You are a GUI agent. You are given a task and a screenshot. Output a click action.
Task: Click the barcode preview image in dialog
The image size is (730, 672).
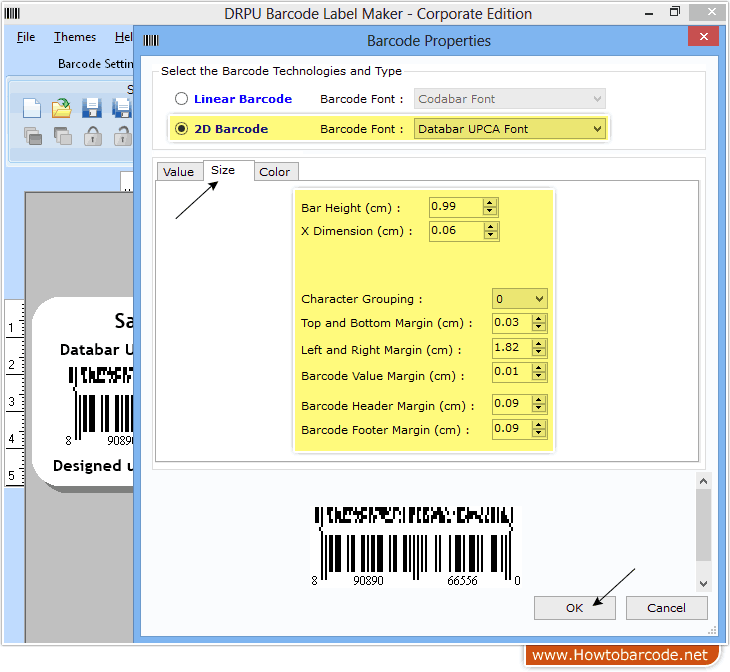click(x=415, y=546)
